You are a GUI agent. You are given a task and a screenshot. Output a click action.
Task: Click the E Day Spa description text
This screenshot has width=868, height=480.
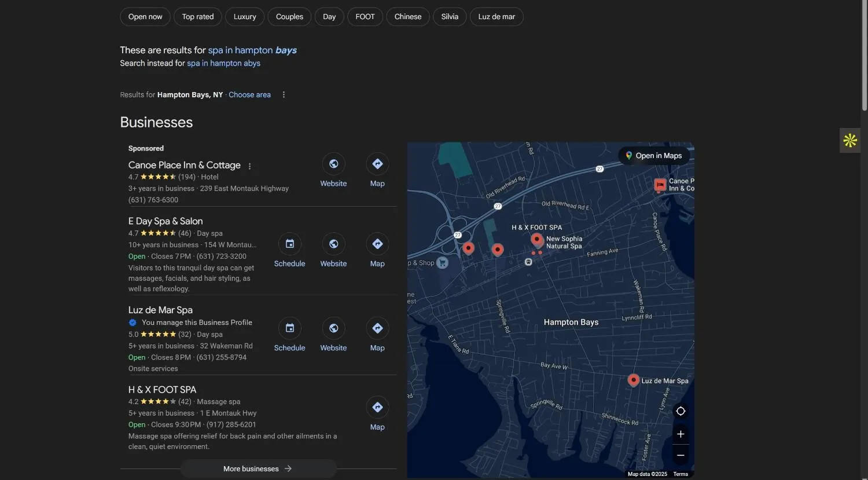pyautogui.click(x=192, y=279)
